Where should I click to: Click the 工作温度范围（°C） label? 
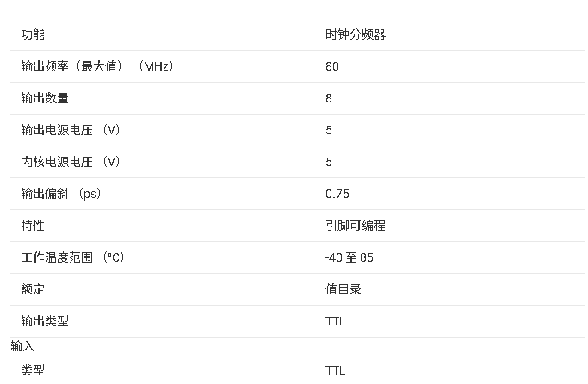73,257
